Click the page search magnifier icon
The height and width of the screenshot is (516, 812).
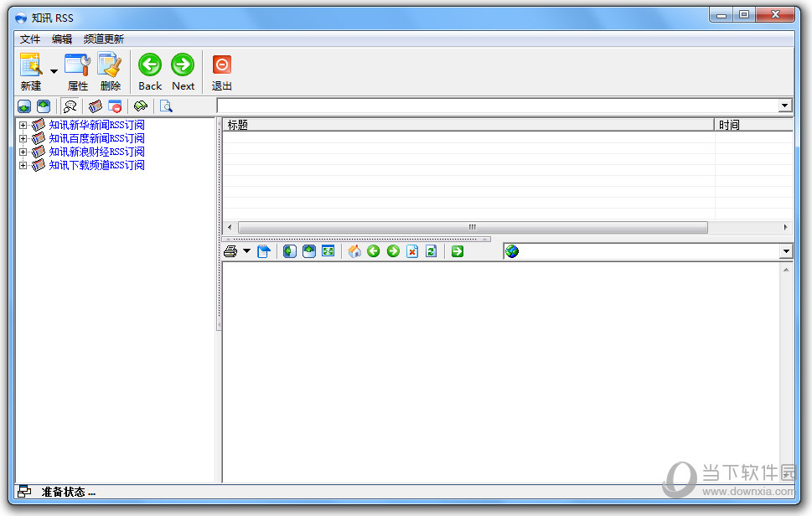[x=166, y=106]
